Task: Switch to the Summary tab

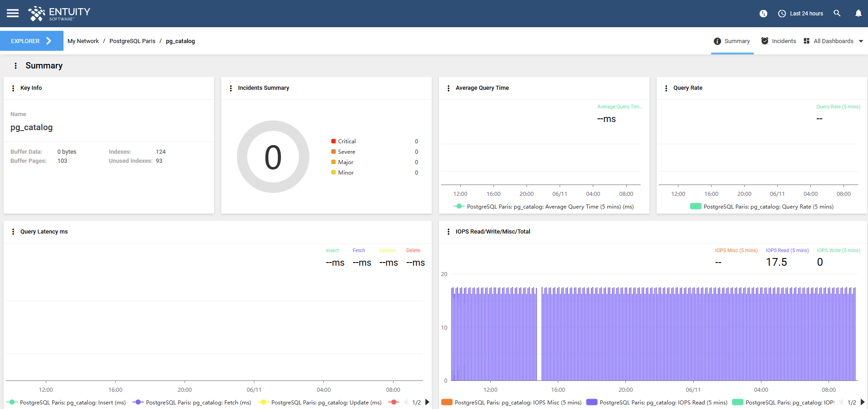Action: pos(732,41)
